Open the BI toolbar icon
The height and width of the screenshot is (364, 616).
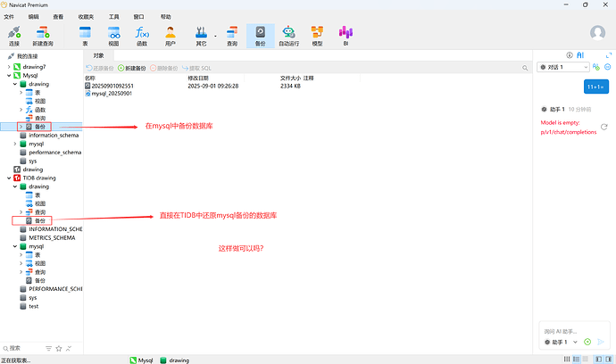[345, 36]
